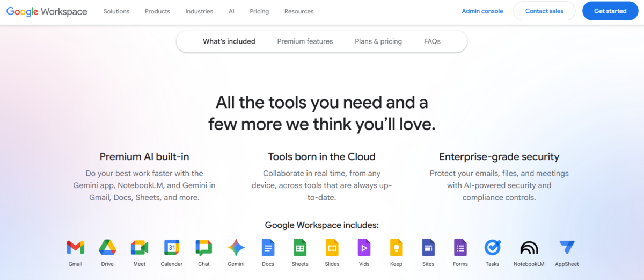This screenshot has height=280, width=644.
Task: Open the Meet camera icon
Action: tap(140, 248)
